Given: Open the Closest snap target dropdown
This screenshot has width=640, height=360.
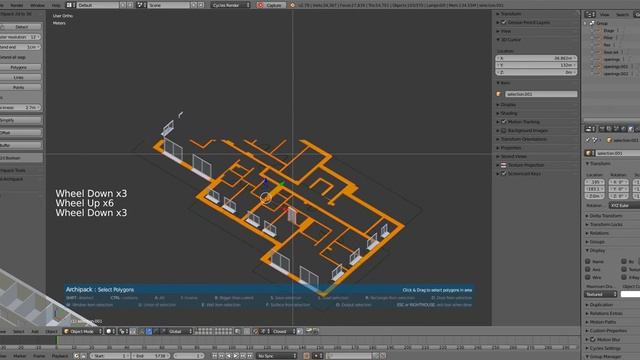Looking at the screenshot, I should [x=283, y=331].
